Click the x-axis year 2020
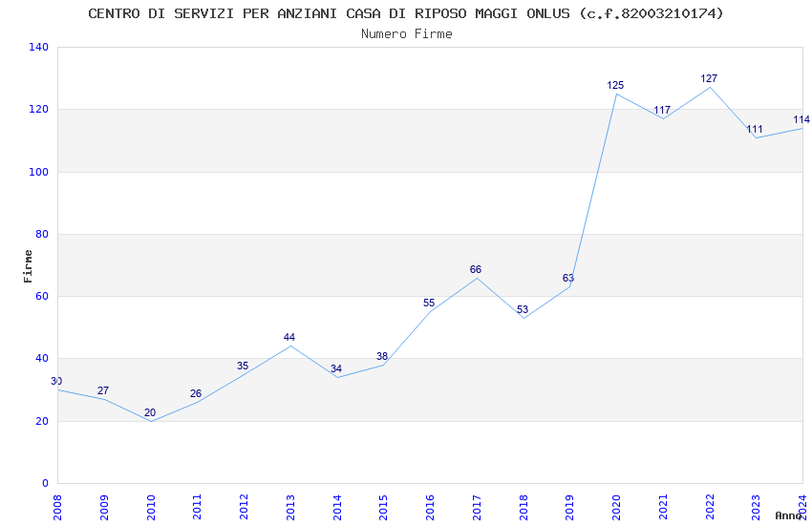The width and height of the screenshot is (812, 525). pyautogui.click(x=616, y=507)
